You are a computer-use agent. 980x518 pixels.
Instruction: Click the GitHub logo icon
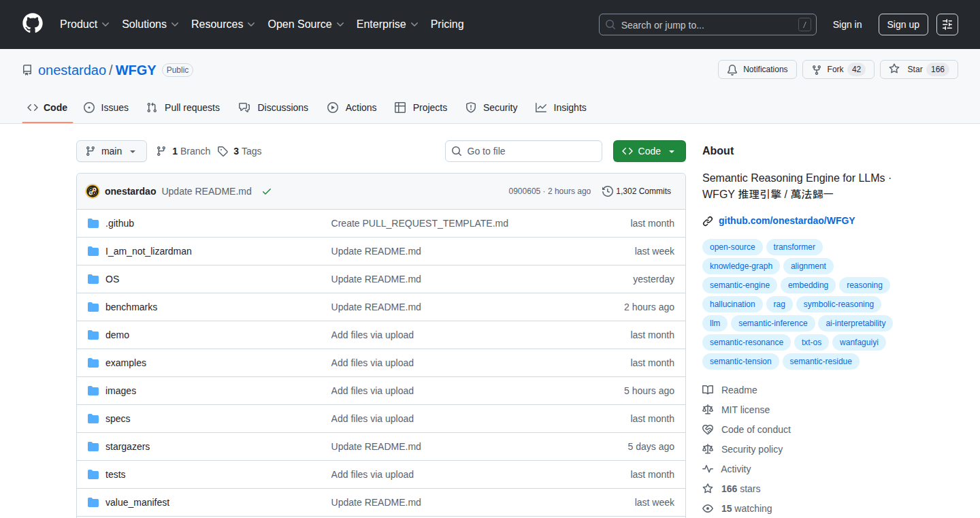click(33, 24)
